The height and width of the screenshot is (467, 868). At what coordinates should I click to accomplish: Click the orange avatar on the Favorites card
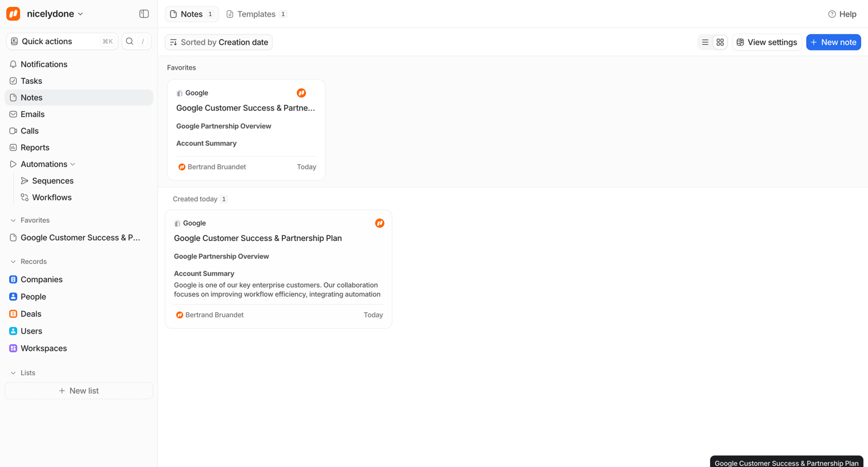(301, 93)
